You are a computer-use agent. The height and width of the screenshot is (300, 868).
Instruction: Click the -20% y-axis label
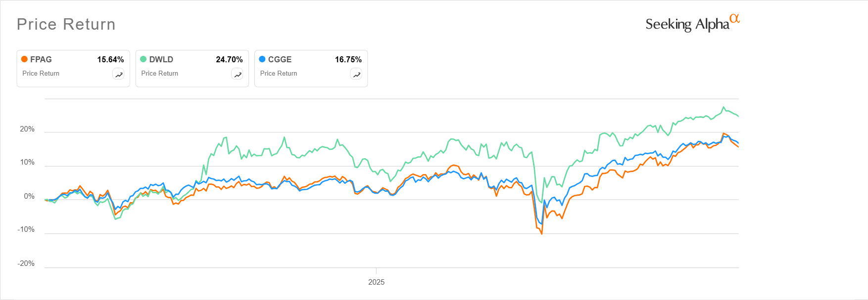26,263
